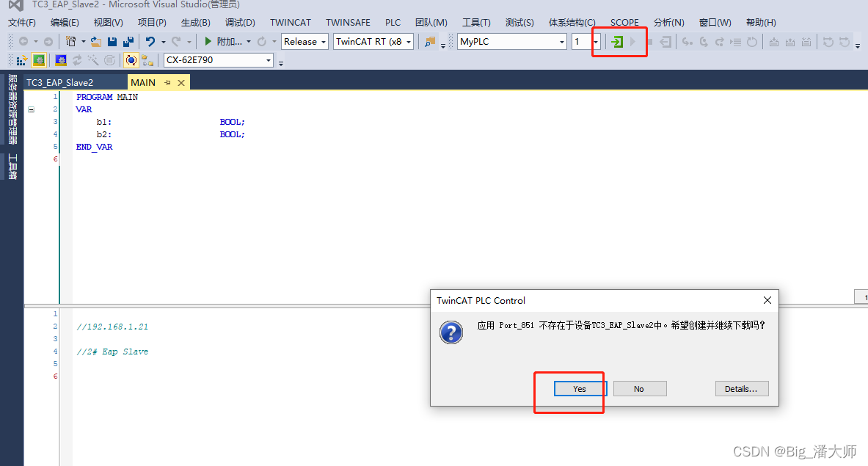This screenshot has width=868, height=466.
Task: Click the Find in Files icon
Action: coord(429,42)
